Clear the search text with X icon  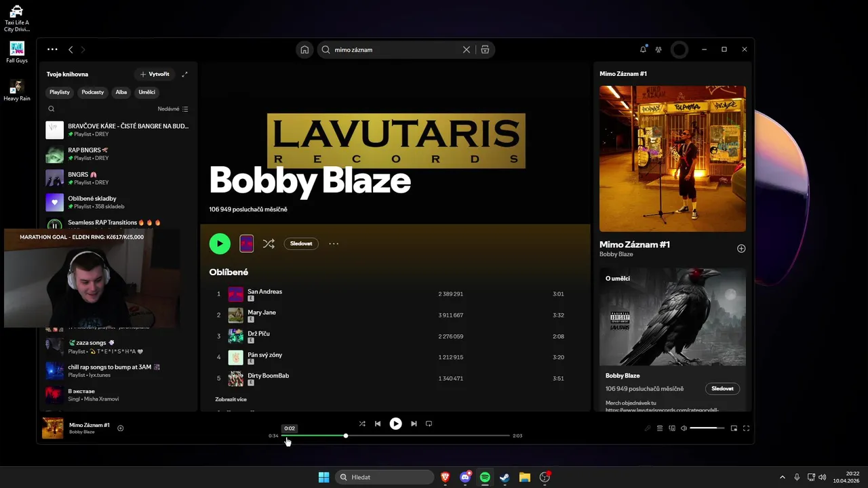tap(467, 49)
